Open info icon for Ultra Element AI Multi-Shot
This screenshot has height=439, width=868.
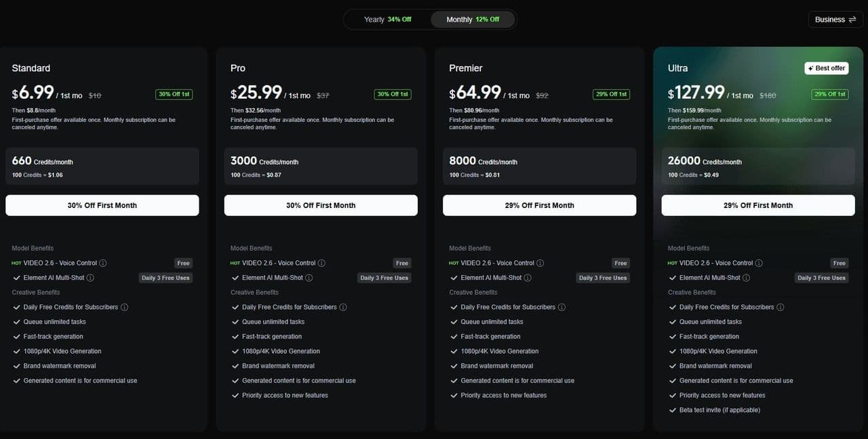747,278
